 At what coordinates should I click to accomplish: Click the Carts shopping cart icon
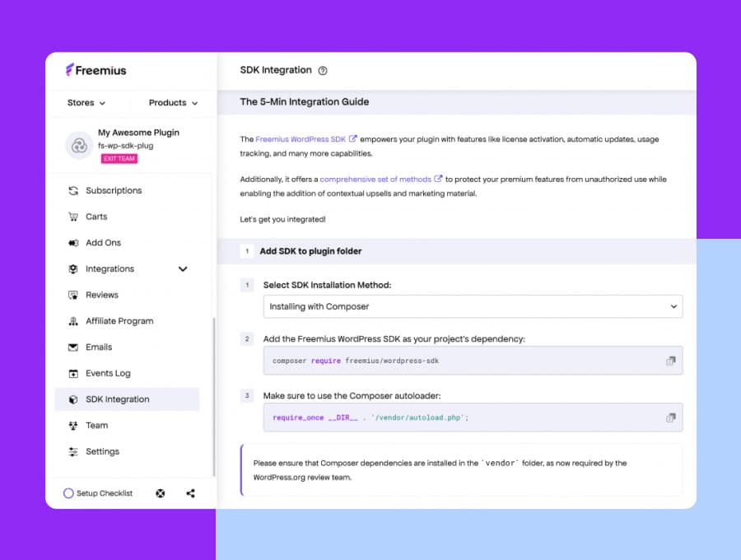(x=73, y=217)
